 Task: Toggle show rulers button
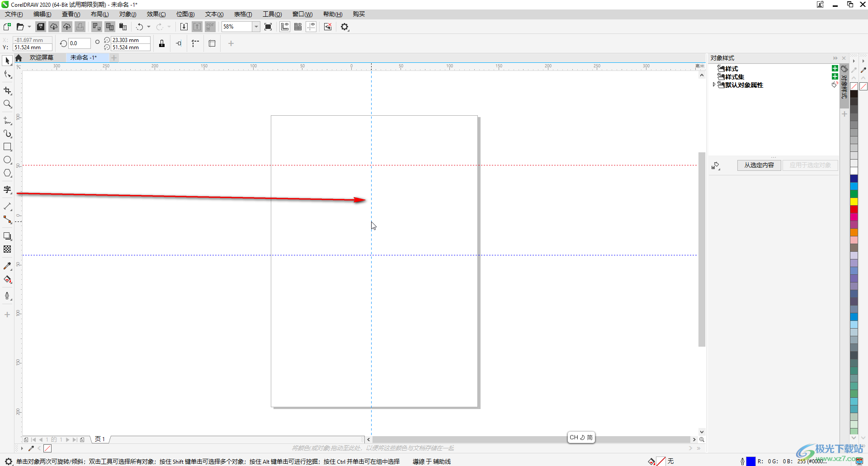tap(285, 27)
